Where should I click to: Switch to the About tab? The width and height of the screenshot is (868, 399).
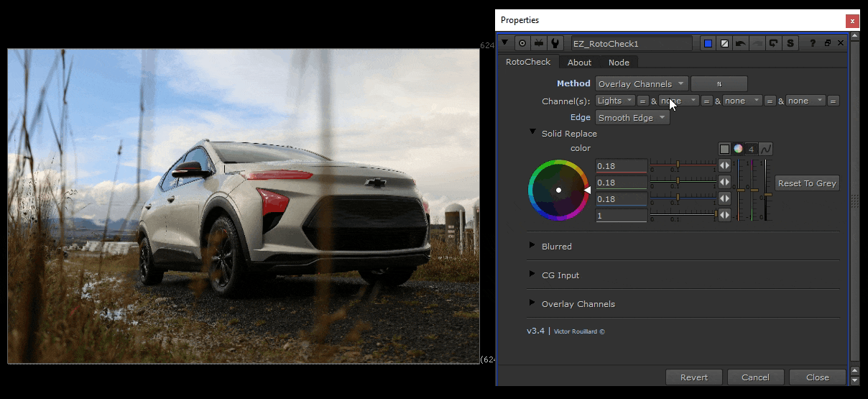pos(579,63)
